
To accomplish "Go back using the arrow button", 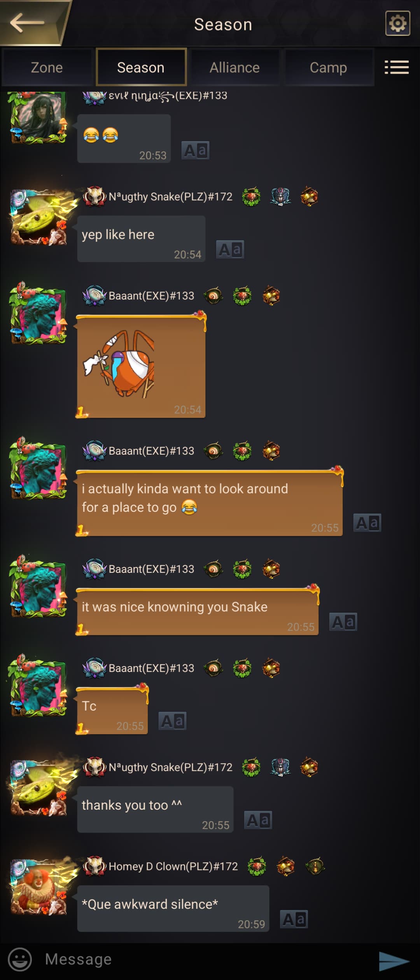I will 27,23.
